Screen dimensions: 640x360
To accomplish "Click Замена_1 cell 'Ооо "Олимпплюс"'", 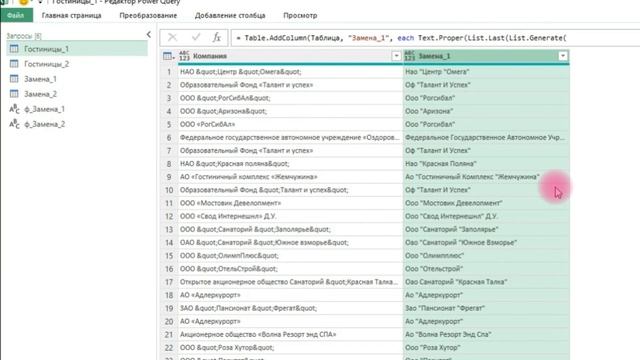I will (486, 256).
